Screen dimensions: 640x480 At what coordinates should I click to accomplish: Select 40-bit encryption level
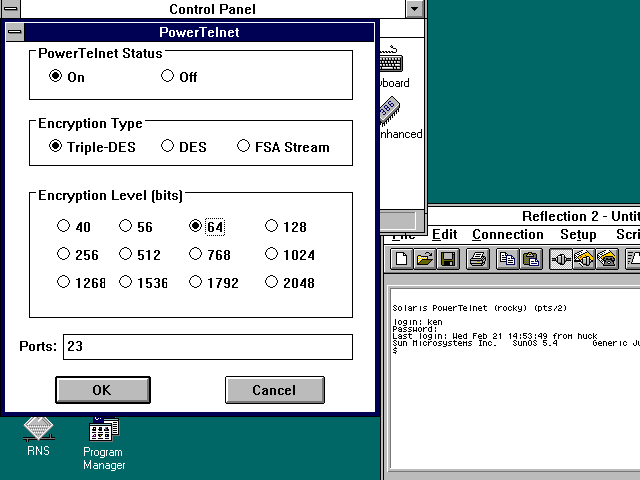(x=74, y=227)
